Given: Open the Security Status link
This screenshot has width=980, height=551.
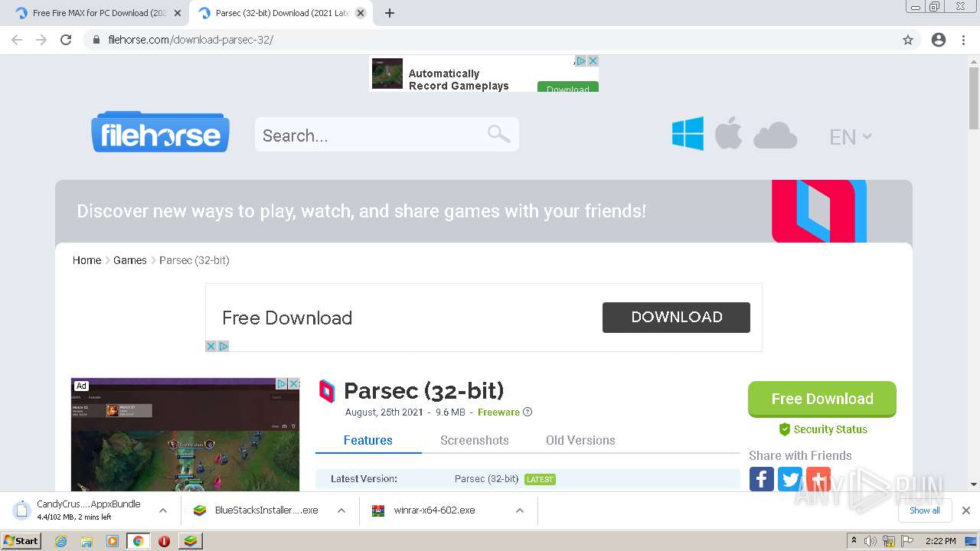Looking at the screenshot, I should pos(823,429).
